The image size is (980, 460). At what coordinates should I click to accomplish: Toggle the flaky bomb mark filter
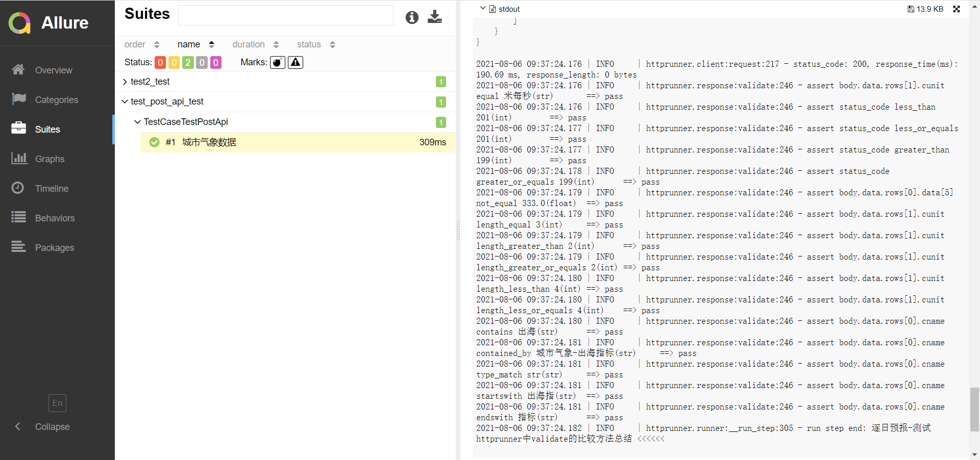pyautogui.click(x=277, y=62)
